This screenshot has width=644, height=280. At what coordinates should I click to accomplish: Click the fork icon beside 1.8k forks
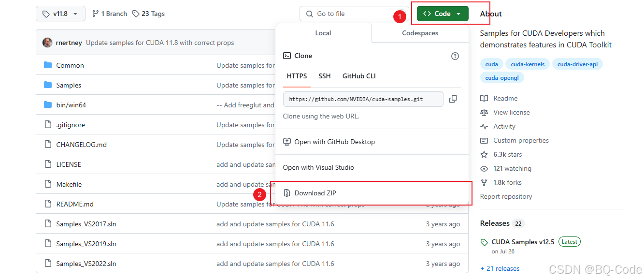click(x=484, y=182)
